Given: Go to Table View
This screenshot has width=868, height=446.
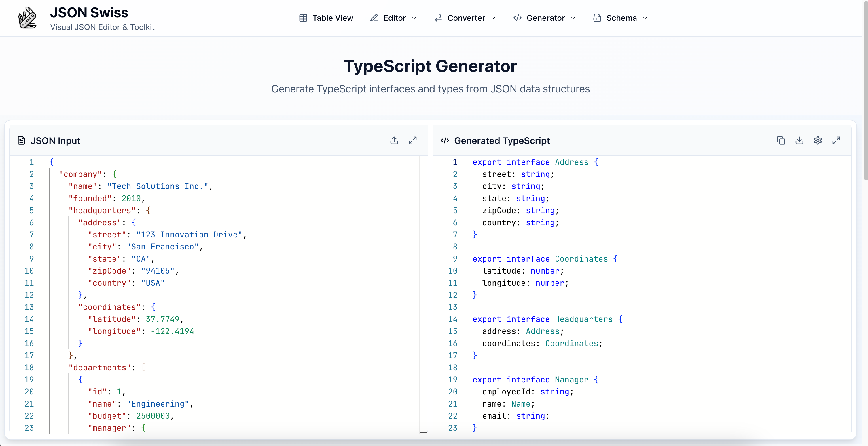Looking at the screenshot, I should click(x=332, y=18).
